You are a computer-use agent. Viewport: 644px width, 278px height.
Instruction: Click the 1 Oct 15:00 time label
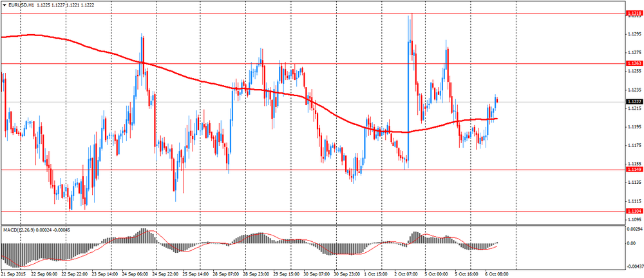[x=376, y=273]
